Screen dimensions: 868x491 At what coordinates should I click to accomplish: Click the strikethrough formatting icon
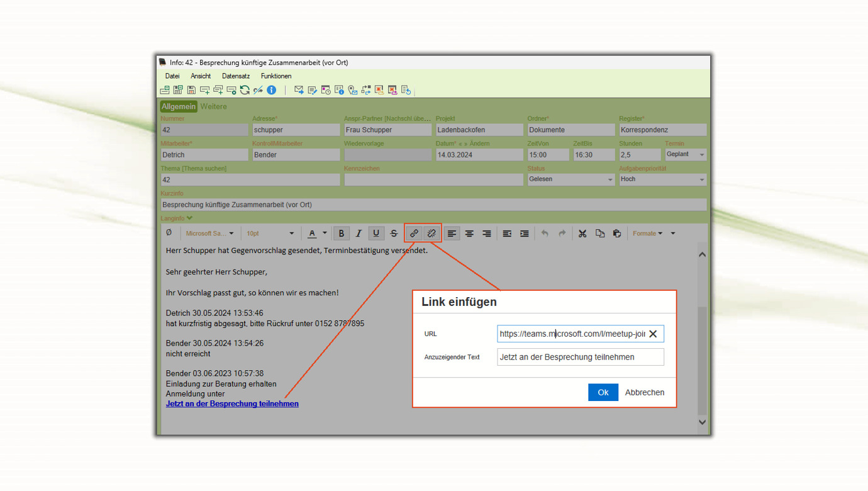pos(394,234)
